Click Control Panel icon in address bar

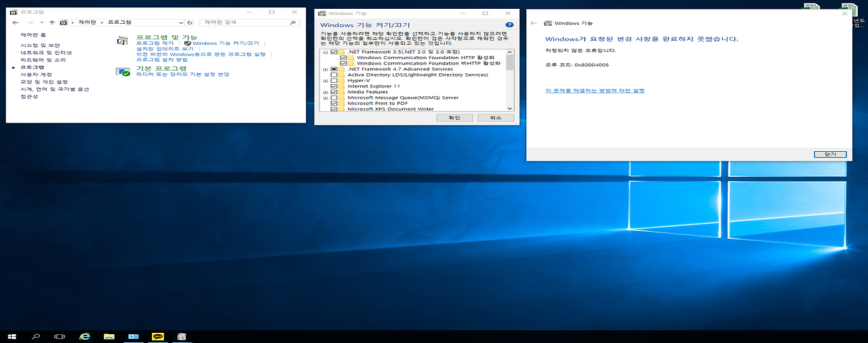(x=64, y=22)
